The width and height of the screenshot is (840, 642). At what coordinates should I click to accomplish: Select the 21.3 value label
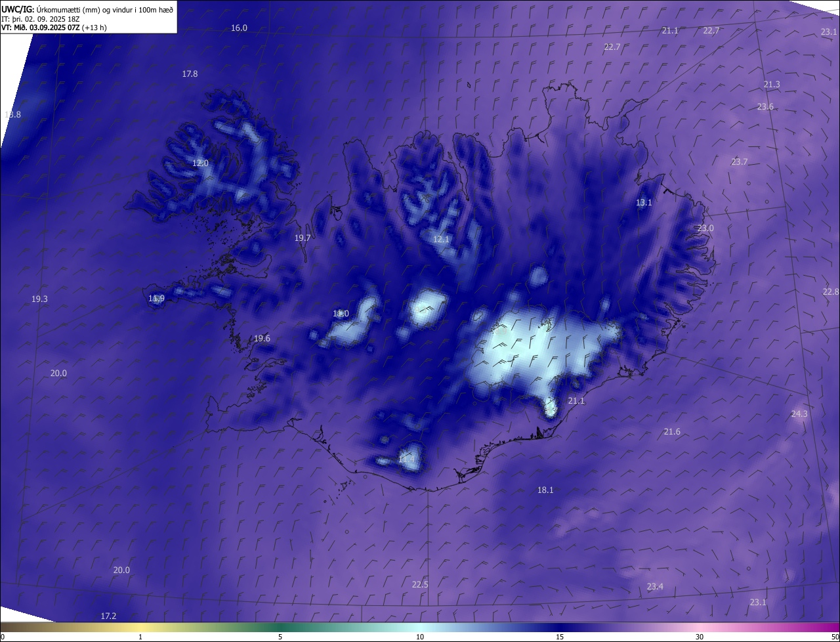pos(772,85)
